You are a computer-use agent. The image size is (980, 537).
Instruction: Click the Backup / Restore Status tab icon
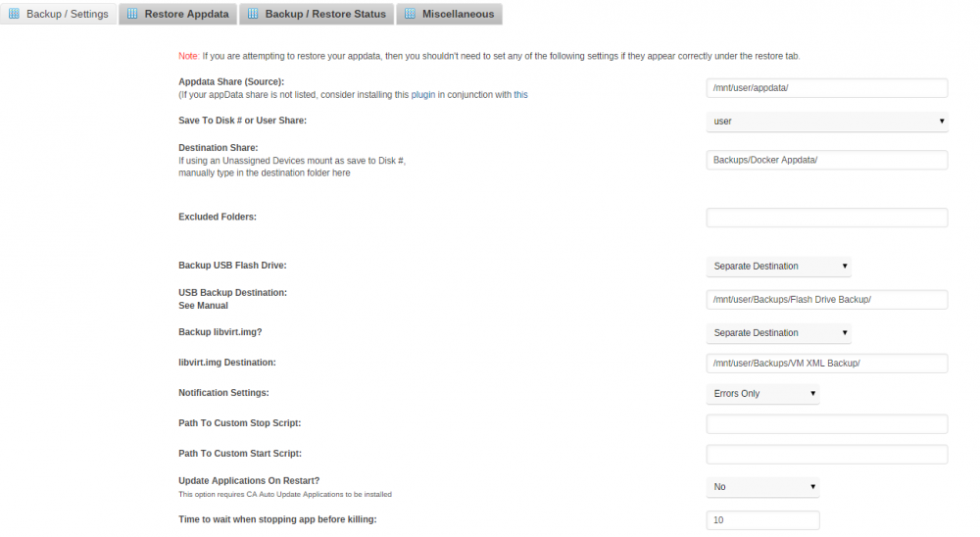253,14
